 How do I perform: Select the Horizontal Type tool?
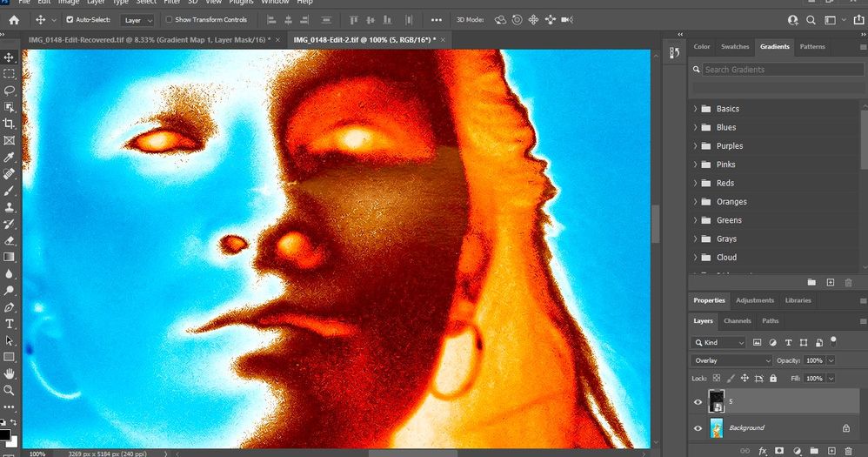9,324
